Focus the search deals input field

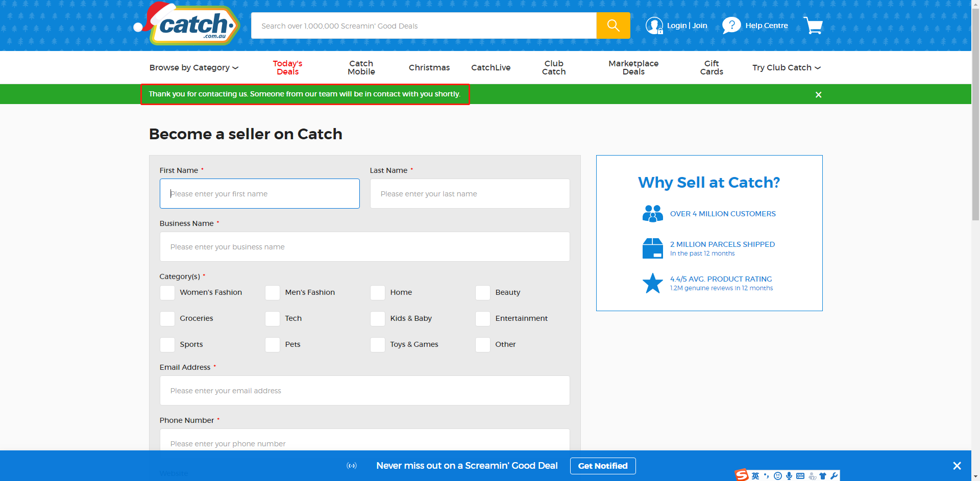424,26
